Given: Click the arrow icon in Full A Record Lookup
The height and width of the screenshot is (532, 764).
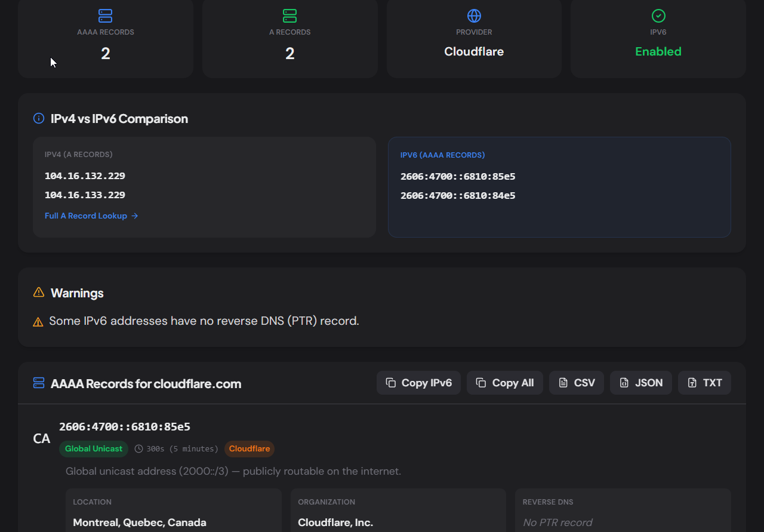Looking at the screenshot, I should click(135, 216).
